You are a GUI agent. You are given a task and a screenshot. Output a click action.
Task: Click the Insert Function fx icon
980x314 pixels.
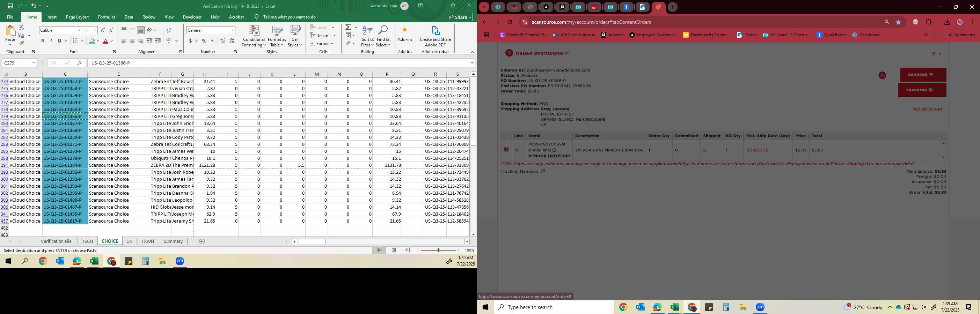point(80,63)
